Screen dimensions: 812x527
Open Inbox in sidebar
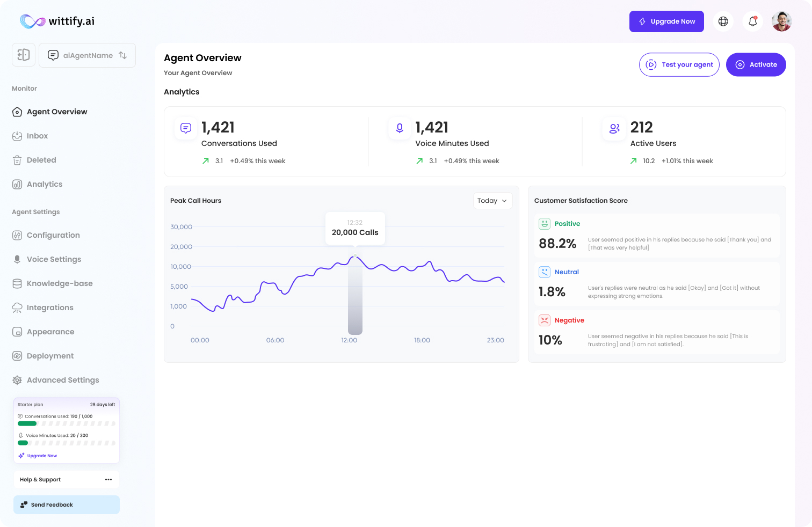pos(37,136)
